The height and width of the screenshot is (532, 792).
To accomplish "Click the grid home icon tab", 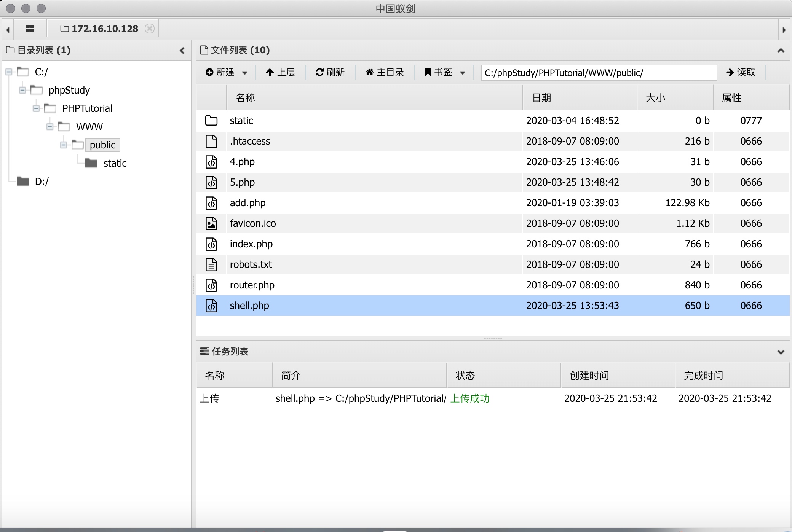I will (x=30, y=29).
